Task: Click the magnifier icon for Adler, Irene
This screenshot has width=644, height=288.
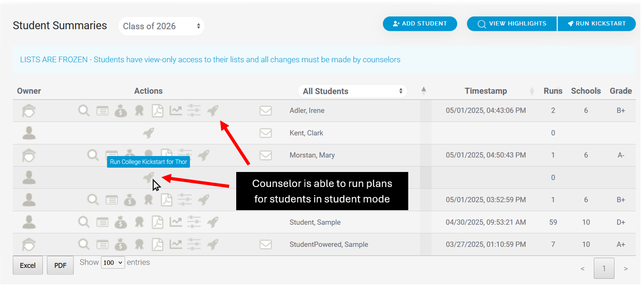Action: [84, 111]
